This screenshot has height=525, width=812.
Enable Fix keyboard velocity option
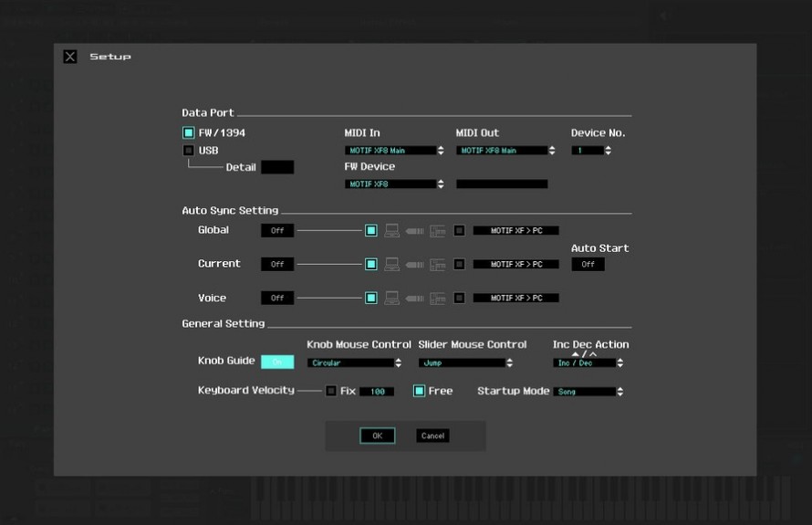coord(331,391)
